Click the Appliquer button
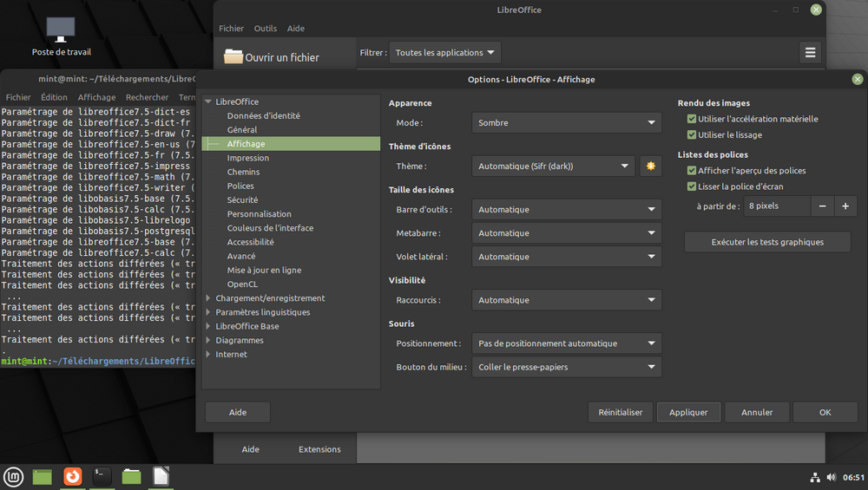 (688, 412)
